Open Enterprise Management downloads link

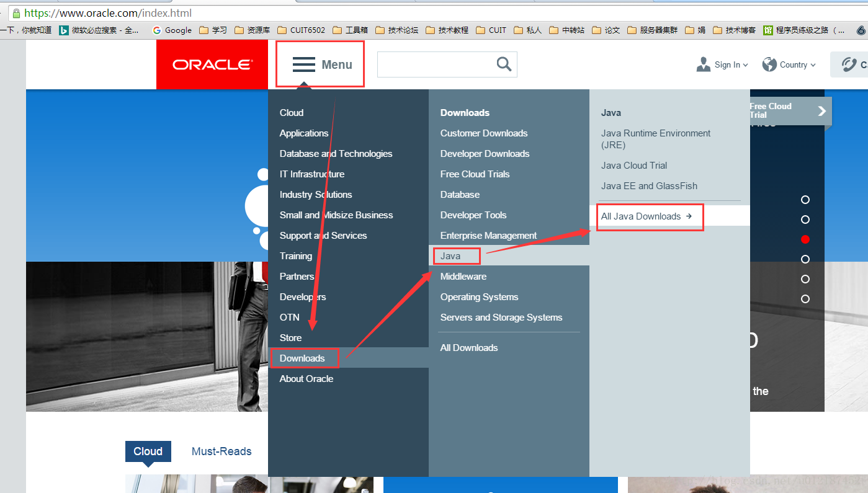(489, 236)
